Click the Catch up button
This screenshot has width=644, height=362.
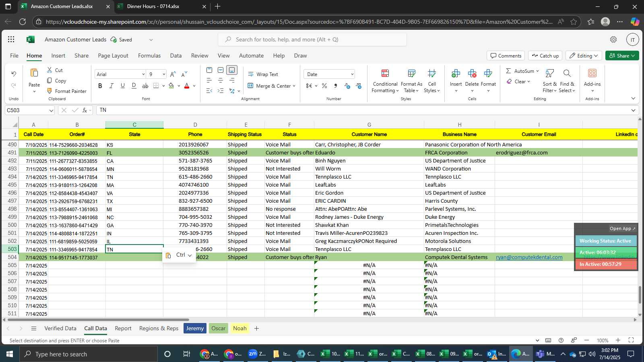pyautogui.click(x=545, y=56)
